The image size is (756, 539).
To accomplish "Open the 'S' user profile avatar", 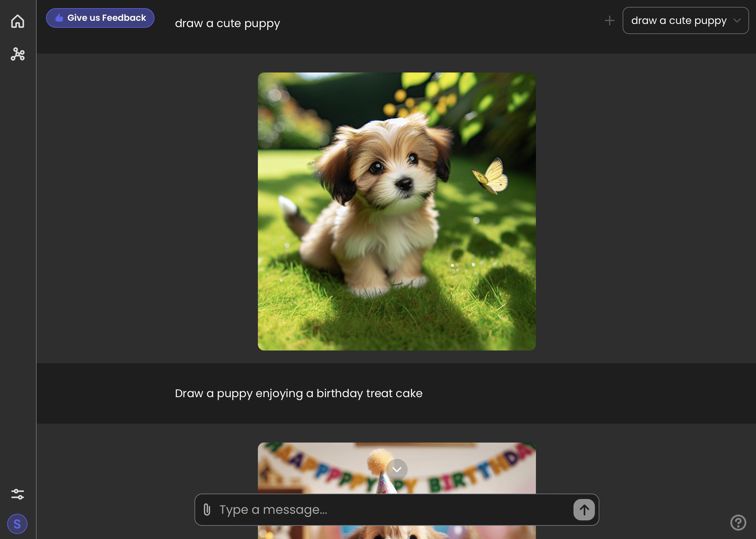I will click(17, 524).
